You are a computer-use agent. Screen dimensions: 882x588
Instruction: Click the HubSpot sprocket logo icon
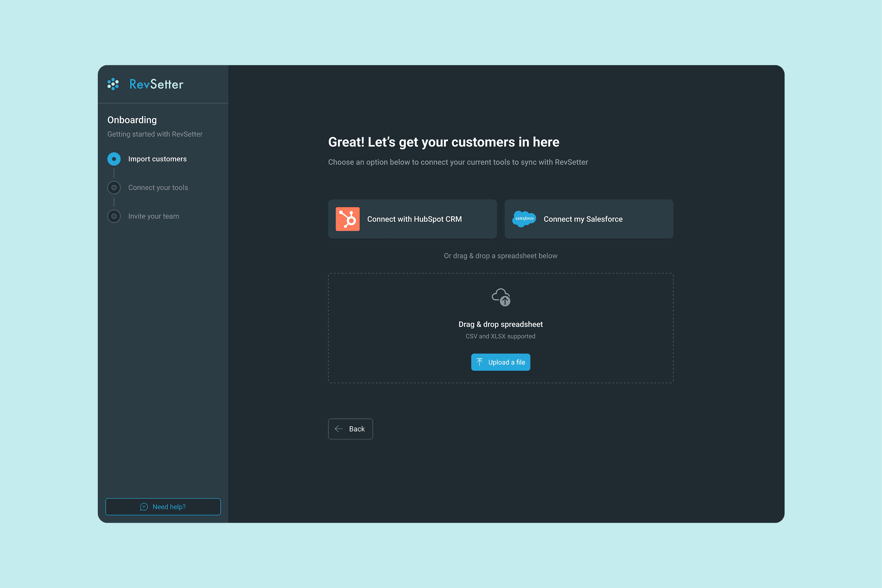click(x=347, y=219)
